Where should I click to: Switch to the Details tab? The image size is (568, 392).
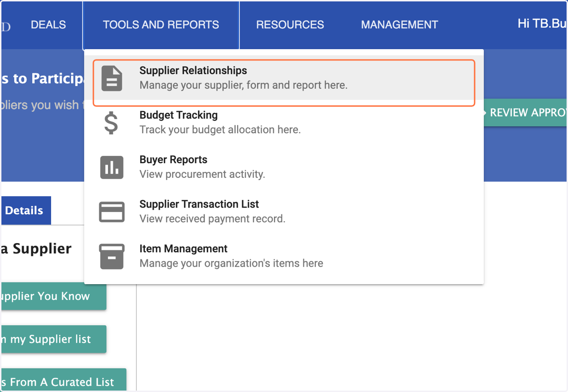pyautogui.click(x=26, y=210)
